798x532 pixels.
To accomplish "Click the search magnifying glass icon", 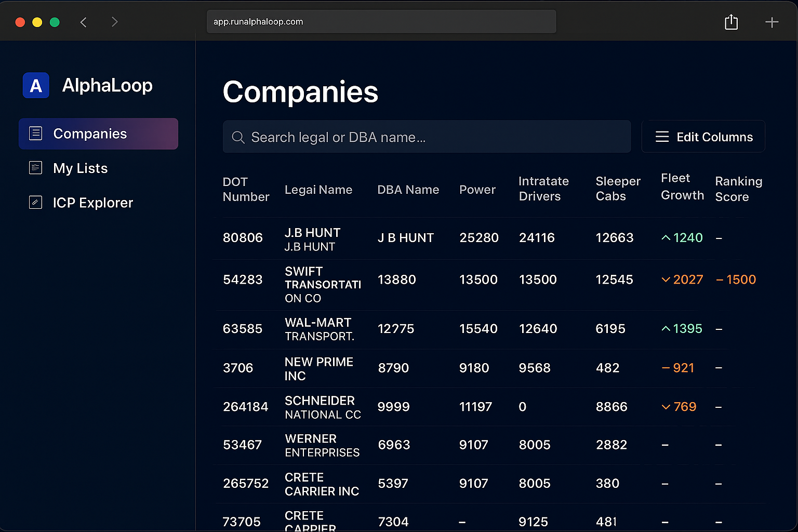I will point(238,137).
